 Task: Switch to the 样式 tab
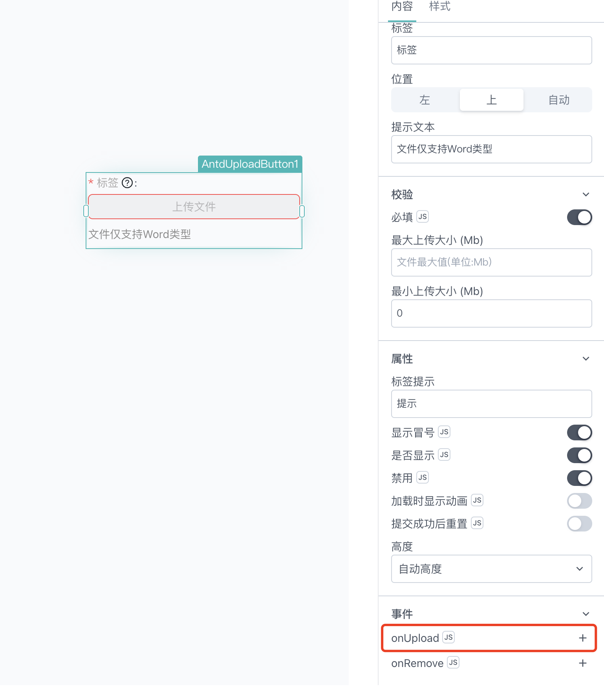click(439, 7)
